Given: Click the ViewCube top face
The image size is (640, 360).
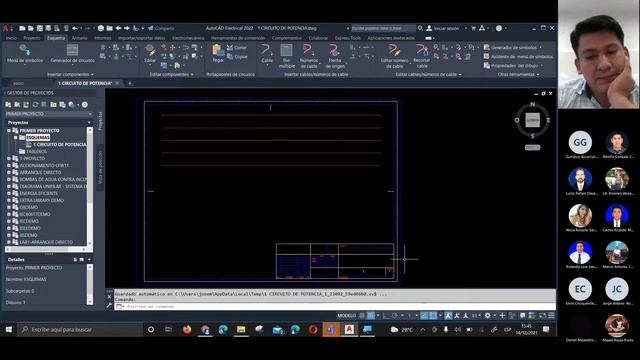Looking at the screenshot, I should (532, 120).
